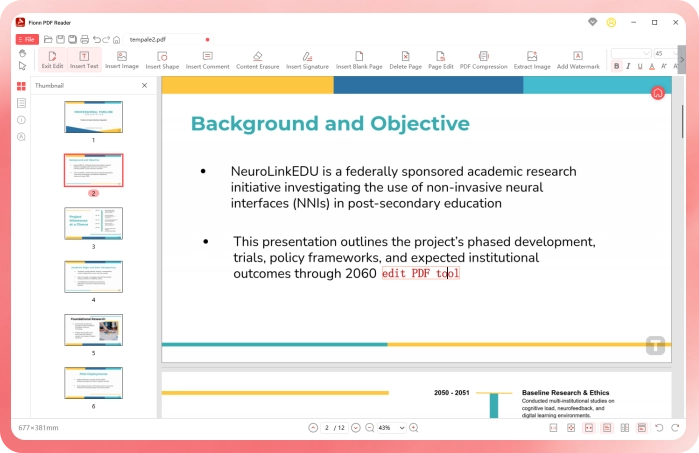Image resolution: width=699 pixels, height=453 pixels.
Task: Select page 5 thumbnail
Action: click(x=93, y=330)
